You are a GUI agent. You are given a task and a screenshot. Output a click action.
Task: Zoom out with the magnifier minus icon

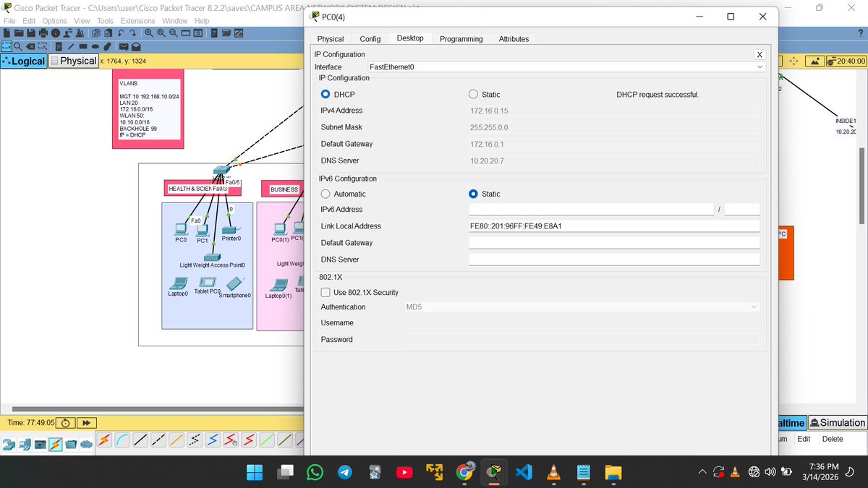174,33
